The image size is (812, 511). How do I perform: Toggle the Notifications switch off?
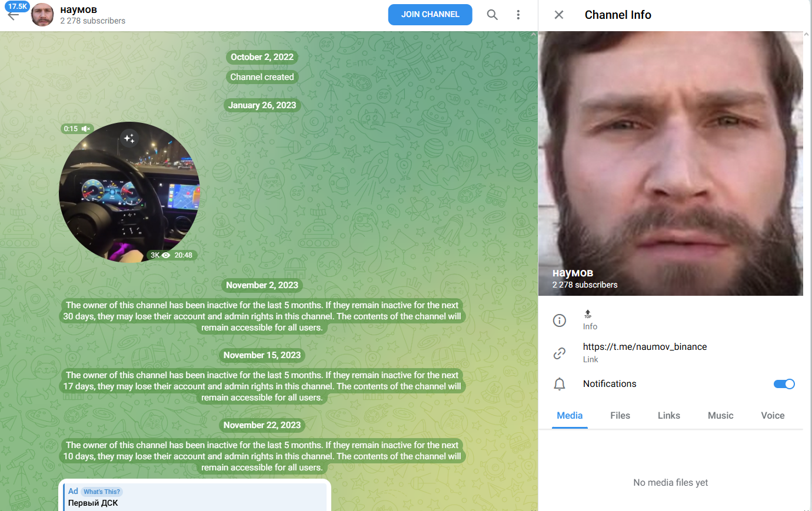pyautogui.click(x=784, y=384)
